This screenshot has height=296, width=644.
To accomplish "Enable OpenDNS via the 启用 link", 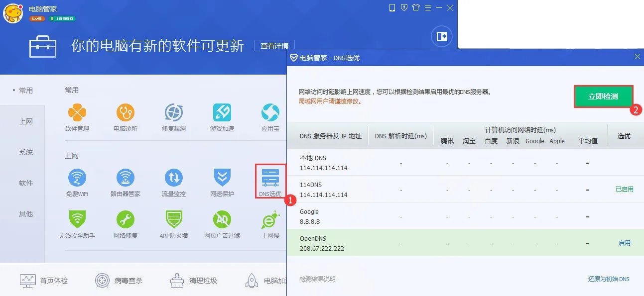I will click(624, 242).
